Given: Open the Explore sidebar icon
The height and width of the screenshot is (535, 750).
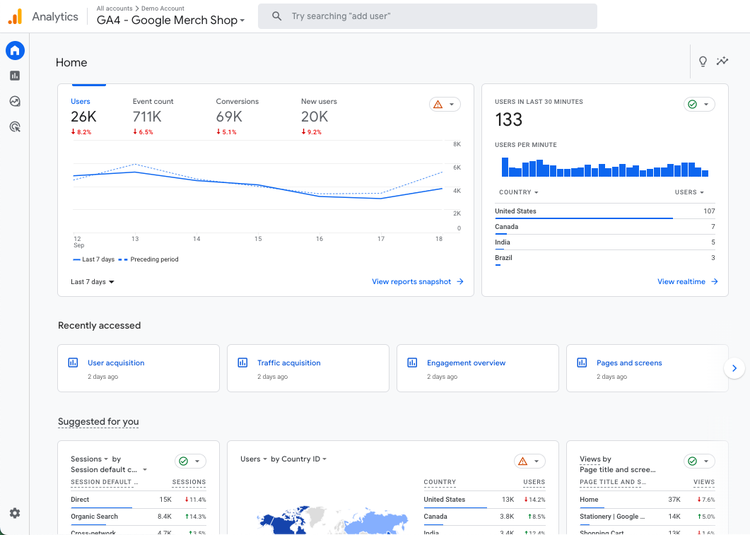Looking at the screenshot, I should pyautogui.click(x=15, y=101).
